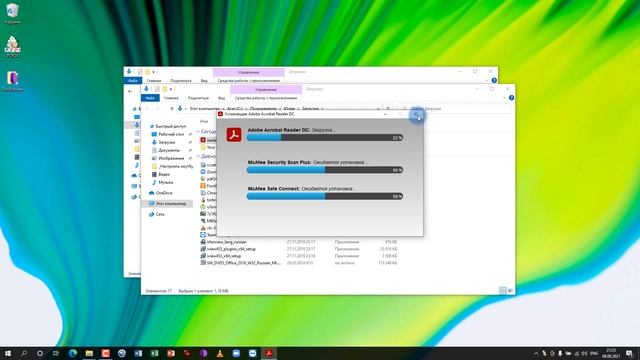This screenshot has height=360, width=640.
Task: Open the Главная tab in the back Explorer window
Action: tap(154, 81)
